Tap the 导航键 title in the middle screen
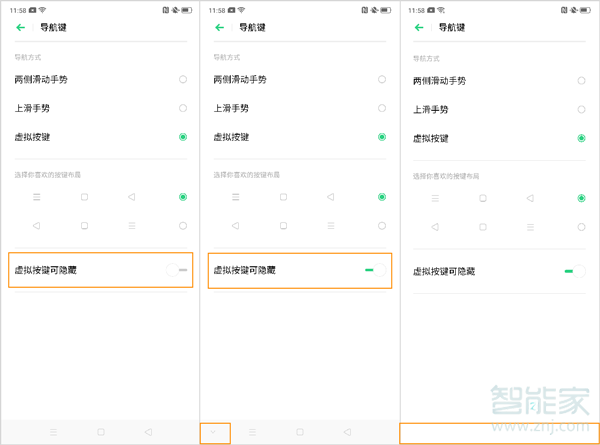The width and height of the screenshot is (600, 445). click(252, 27)
